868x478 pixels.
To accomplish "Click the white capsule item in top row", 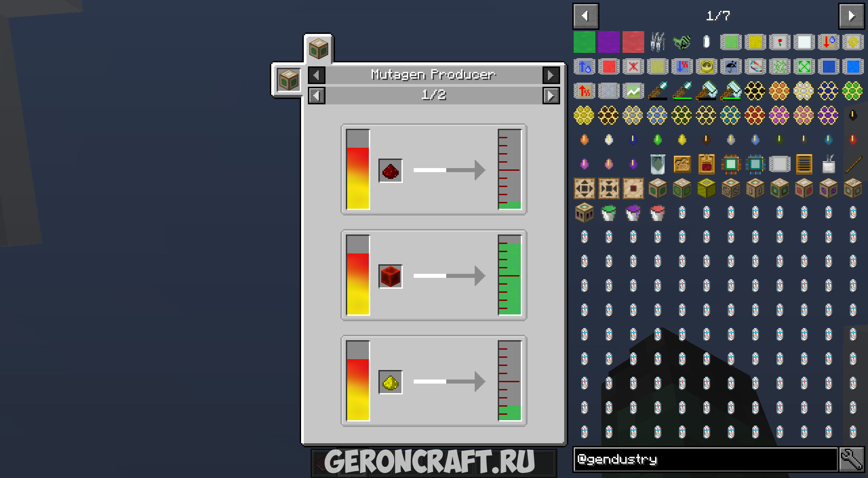I will [x=706, y=42].
